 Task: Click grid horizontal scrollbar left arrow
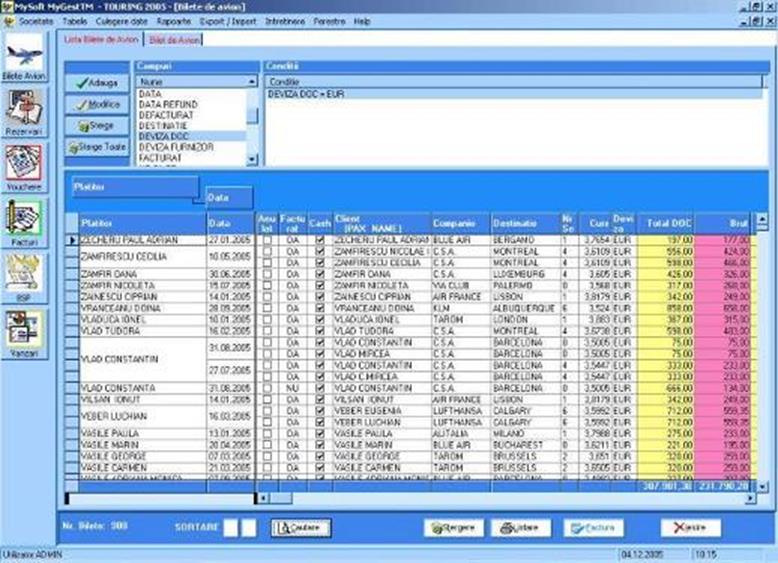pyautogui.click(x=262, y=498)
